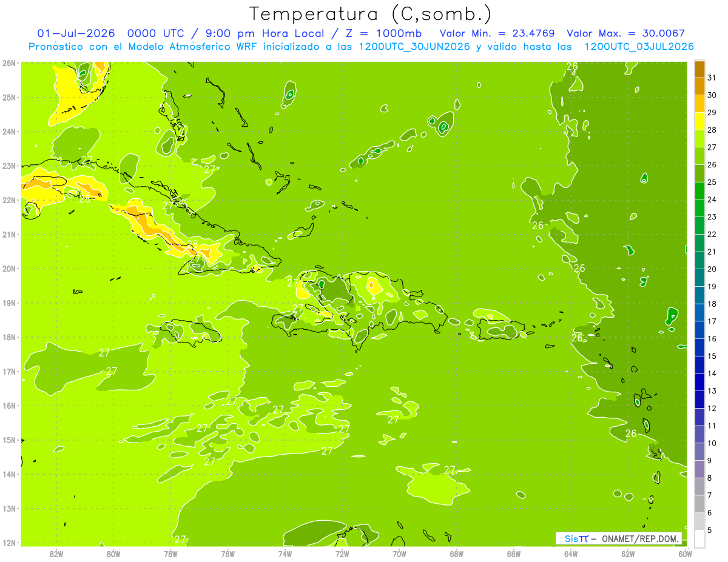Click the legend swatch between 24 and 25

[699, 191]
